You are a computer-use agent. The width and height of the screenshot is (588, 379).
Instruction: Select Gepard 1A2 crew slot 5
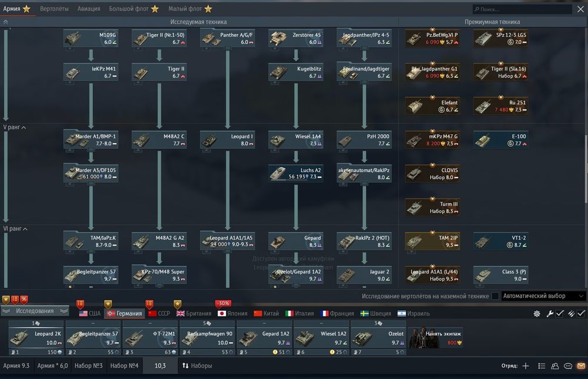265,337
